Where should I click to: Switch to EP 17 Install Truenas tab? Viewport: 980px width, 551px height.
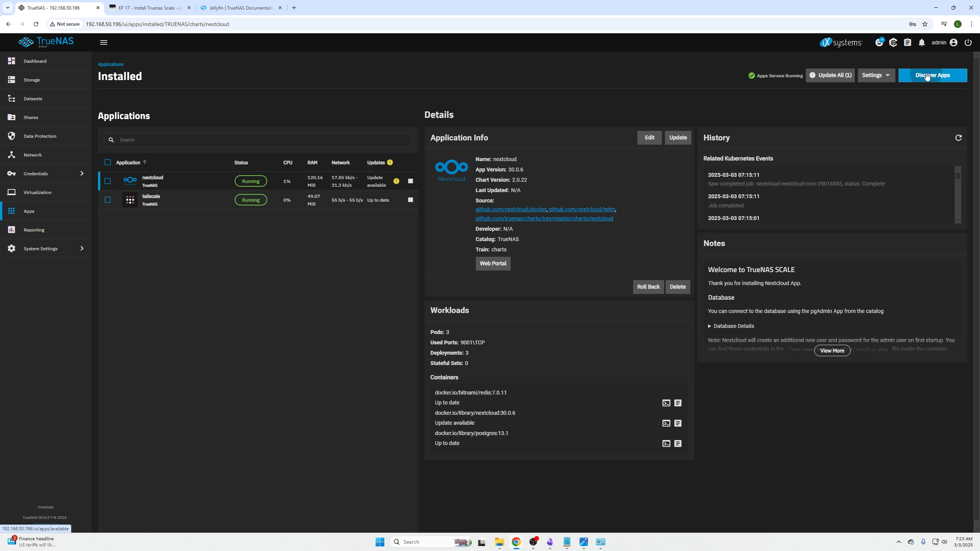[x=150, y=8]
